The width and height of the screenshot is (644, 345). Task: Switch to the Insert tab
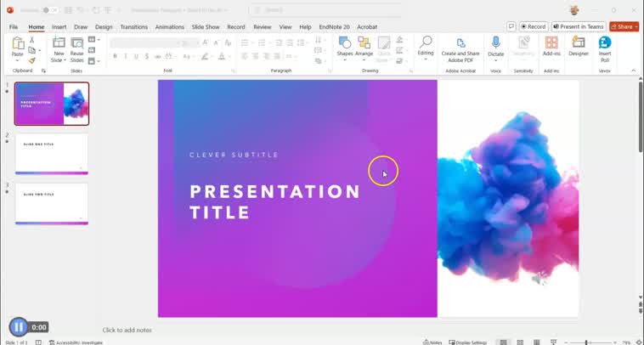[x=59, y=26]
